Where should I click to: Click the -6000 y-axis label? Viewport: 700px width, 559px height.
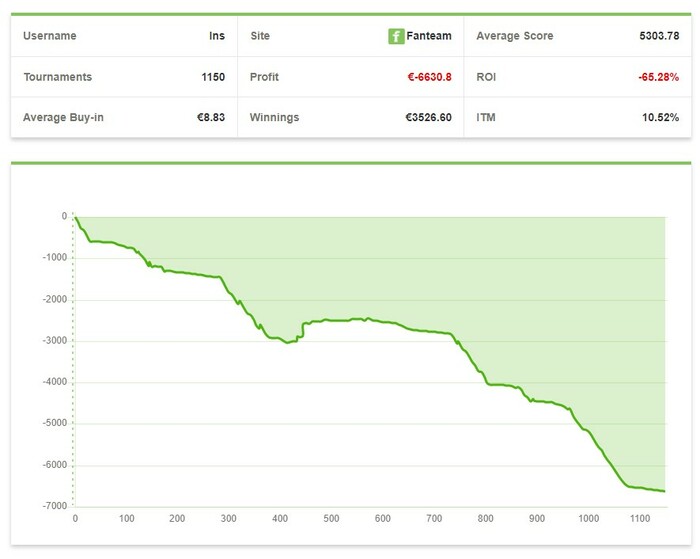[x=55, y=465]
